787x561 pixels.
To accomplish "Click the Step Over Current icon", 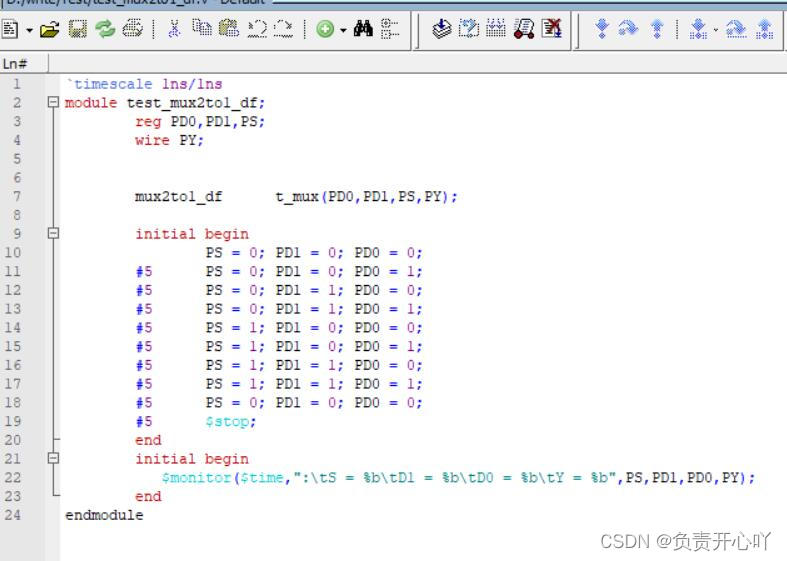I will point(736,29).
